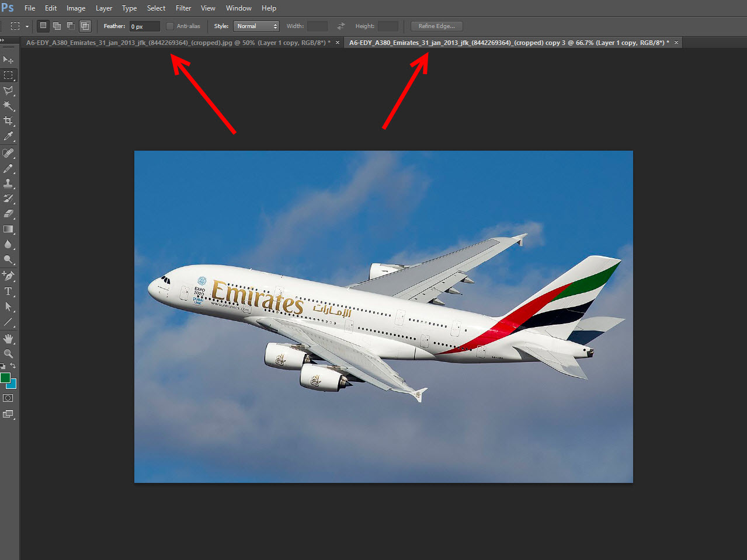This screenshot has height=560, width=747.
Task: Toggle Quick Mask mode
Action: tap(8, 398)
